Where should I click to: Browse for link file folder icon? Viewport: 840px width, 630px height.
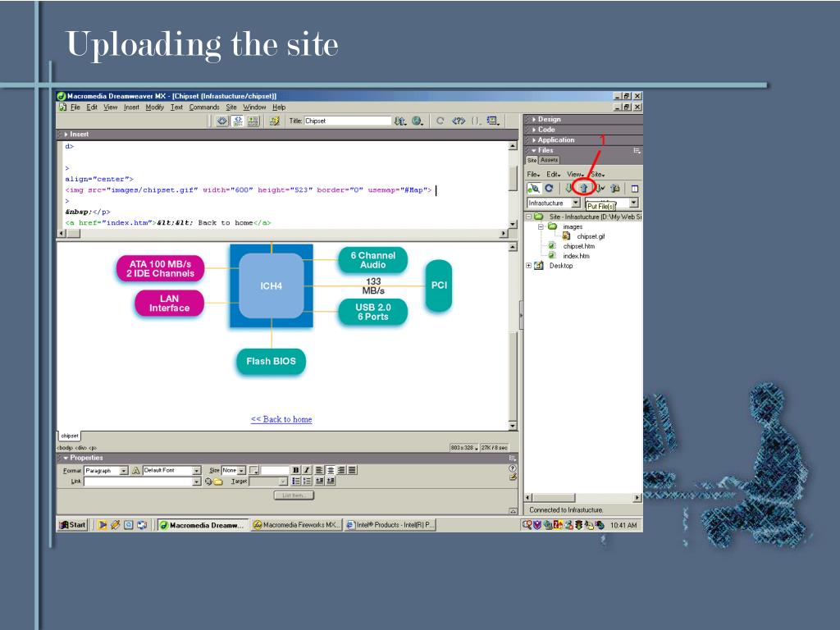(218, 482)
